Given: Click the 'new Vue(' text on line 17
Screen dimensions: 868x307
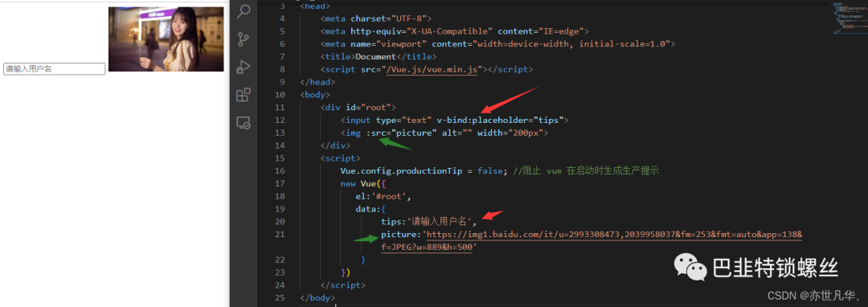Looking at the screenshot, I should 362,184.
